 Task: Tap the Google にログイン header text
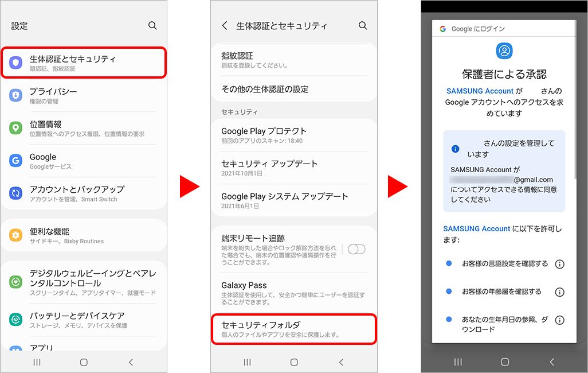pos(478,29)
